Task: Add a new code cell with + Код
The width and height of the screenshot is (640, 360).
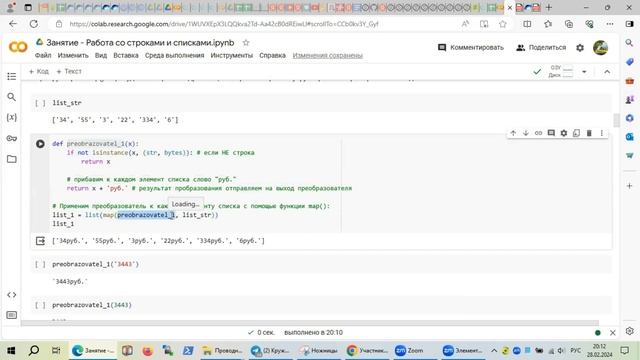Action: 39,71
